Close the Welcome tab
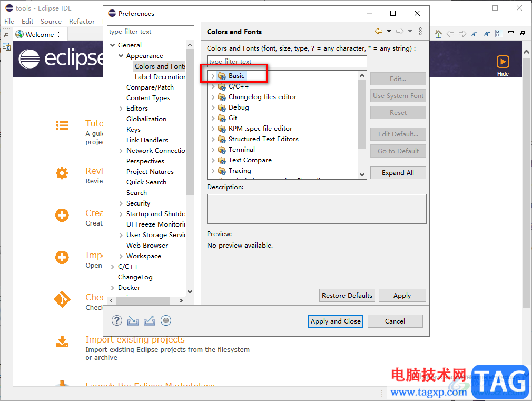 coord(61,34)
